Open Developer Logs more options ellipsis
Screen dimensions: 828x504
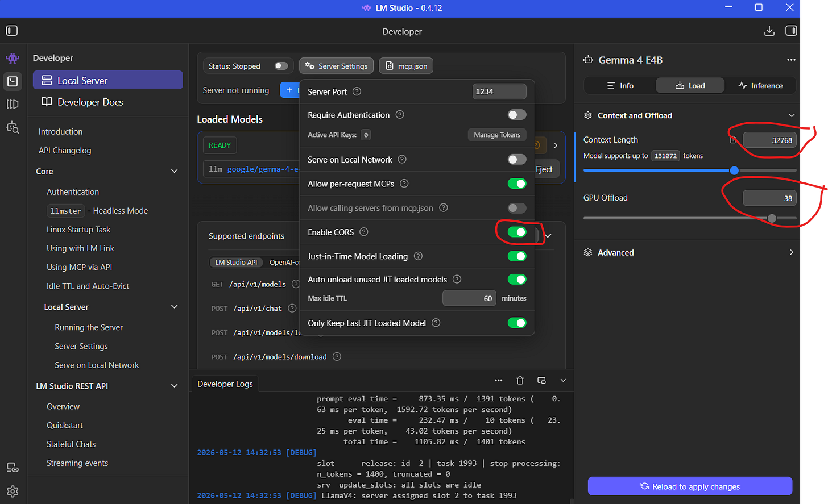(499, 380)
